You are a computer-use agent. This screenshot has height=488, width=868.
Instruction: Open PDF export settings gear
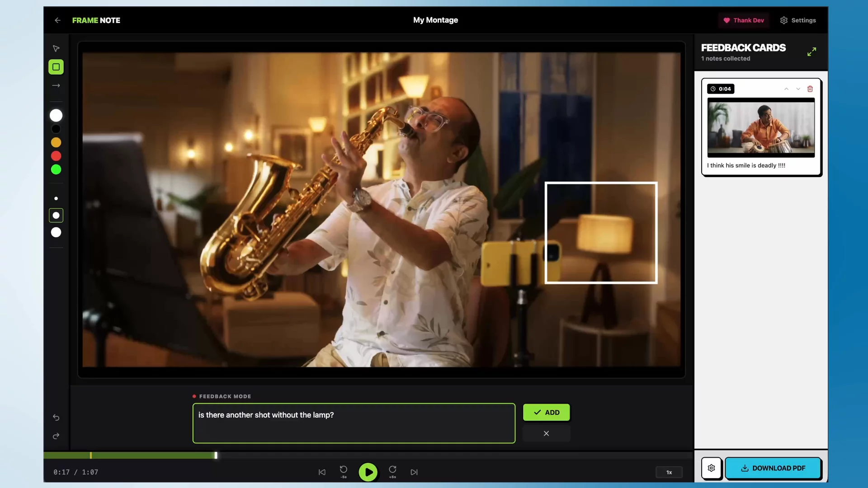pos(712,468)
